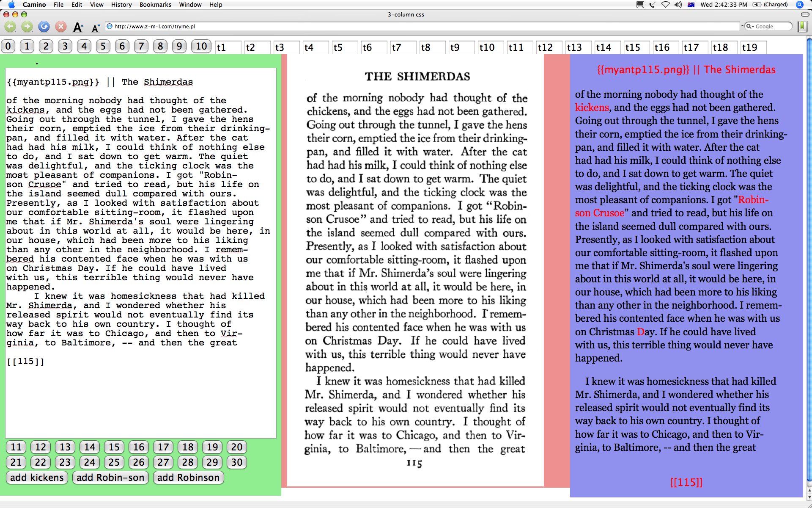Open the Camino application menu
Viewport: 812px width, 508px height.
click(x=34, y=5)
